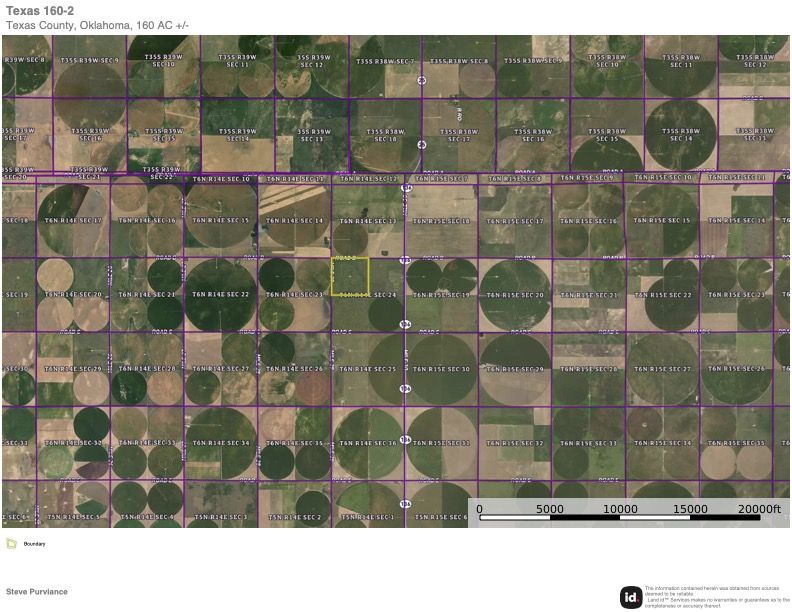Click the Boundary legend text

tap(35, 544)
